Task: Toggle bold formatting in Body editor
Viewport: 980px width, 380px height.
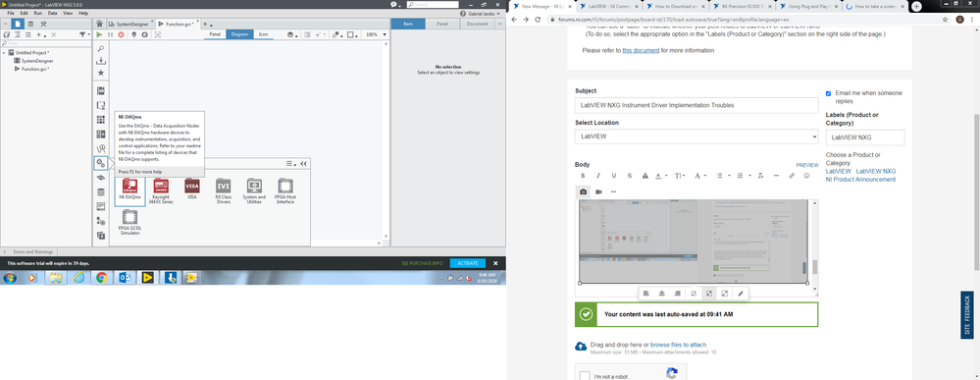Action: click(583, 176)
